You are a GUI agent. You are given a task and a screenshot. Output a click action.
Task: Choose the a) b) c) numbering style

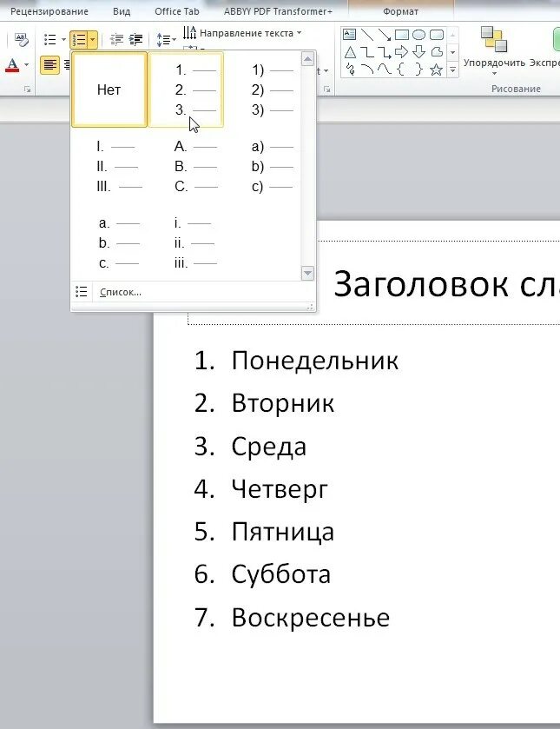(263, 167)
